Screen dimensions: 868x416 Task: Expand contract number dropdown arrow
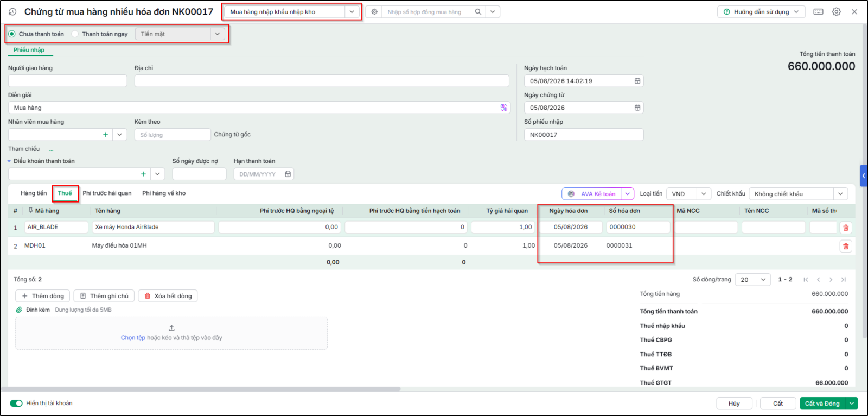pyautogui.click(x=493, y=11)
